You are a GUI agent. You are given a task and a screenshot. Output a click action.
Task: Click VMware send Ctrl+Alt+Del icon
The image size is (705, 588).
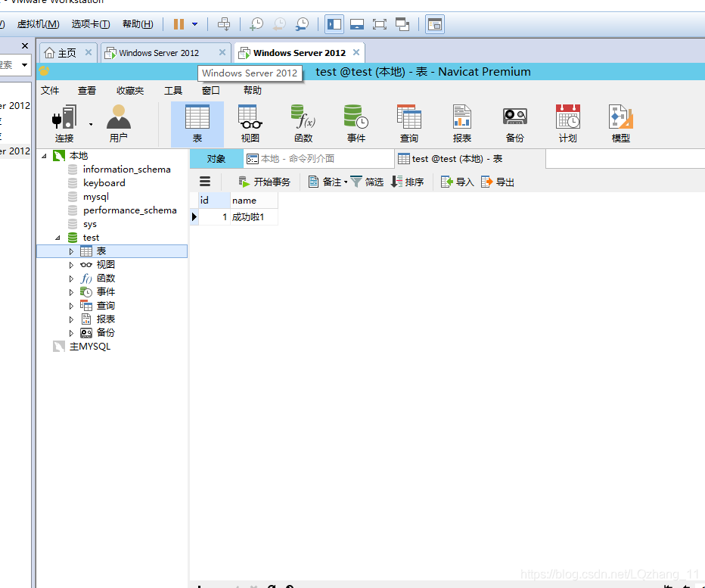224,24
